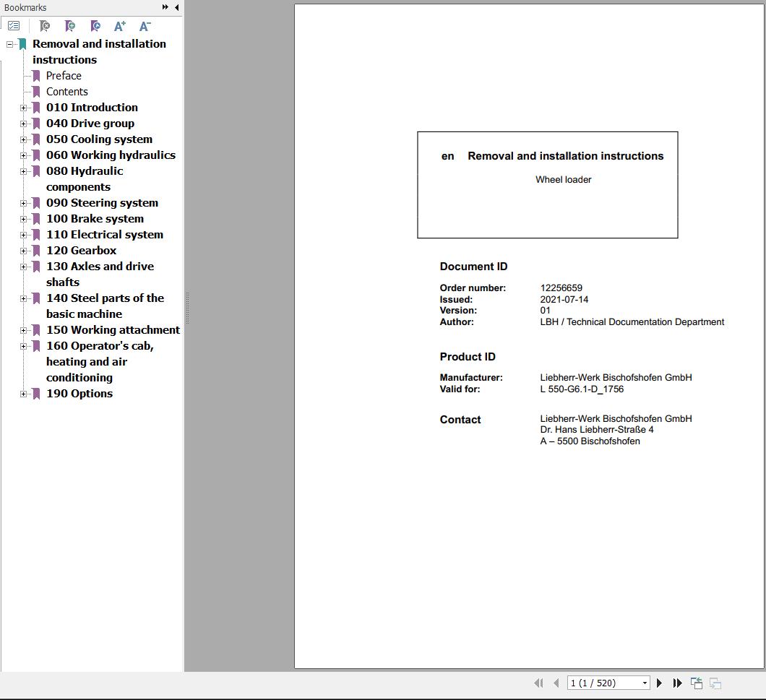Viewport: 766px width, 700px height.
Task: Click the order number 12256659 text
Action: 561,288
